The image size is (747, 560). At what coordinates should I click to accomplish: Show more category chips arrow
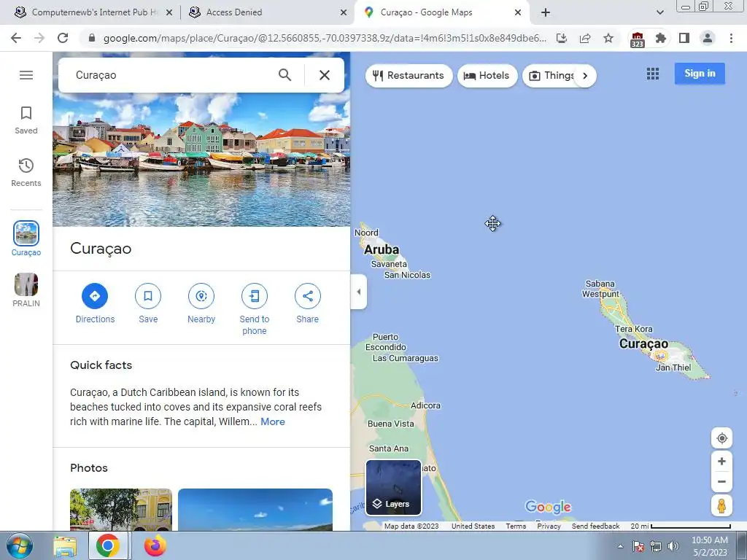point(585,76)
